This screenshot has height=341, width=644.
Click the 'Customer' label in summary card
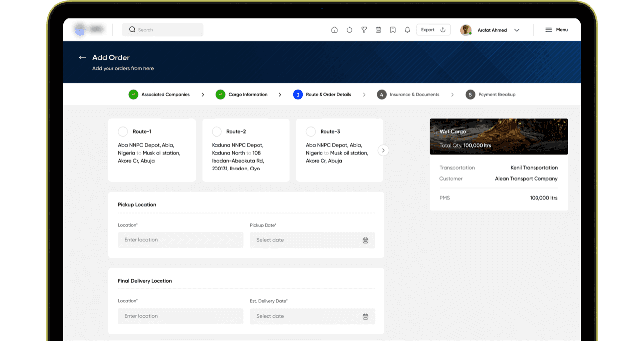coord(451,179)
